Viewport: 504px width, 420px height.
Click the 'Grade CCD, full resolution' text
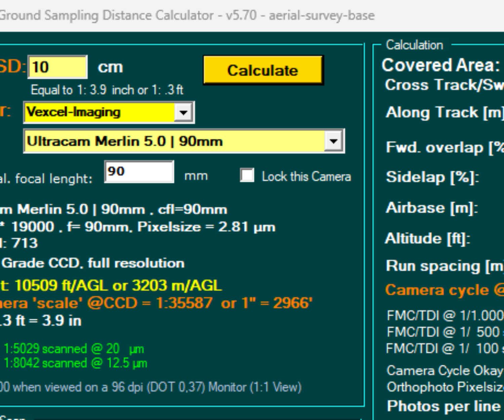click(x=93, y=263)
